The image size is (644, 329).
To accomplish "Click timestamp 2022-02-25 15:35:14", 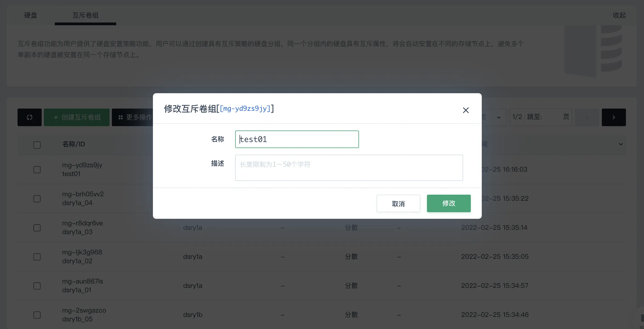I will tap(494, 228).
